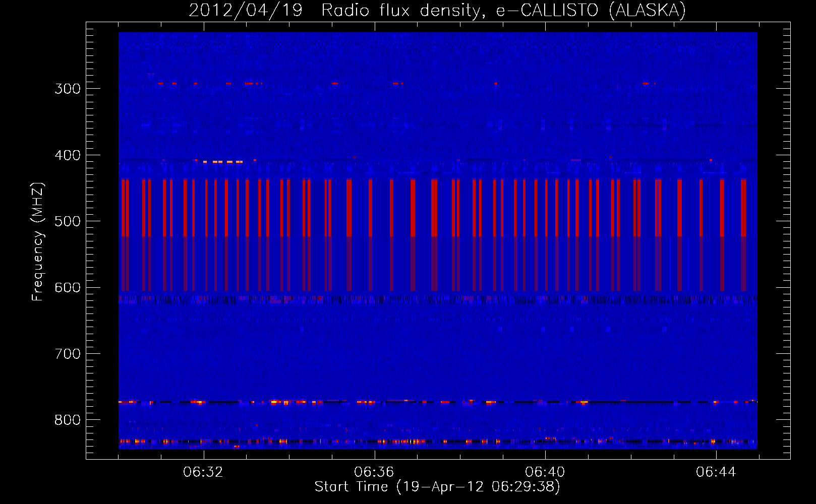Click the 06:36 time tick label
The width and height of the screenshot is (816, 504).
click(374, 472)
